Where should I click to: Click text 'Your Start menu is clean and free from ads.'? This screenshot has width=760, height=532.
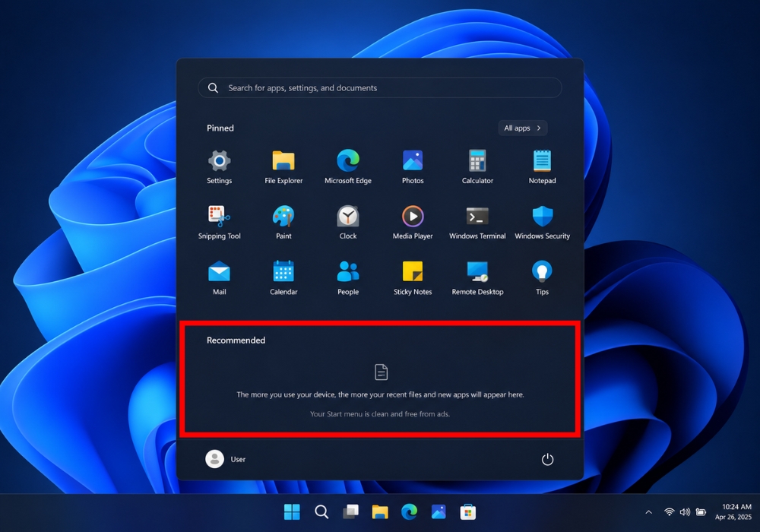[380, 413]
